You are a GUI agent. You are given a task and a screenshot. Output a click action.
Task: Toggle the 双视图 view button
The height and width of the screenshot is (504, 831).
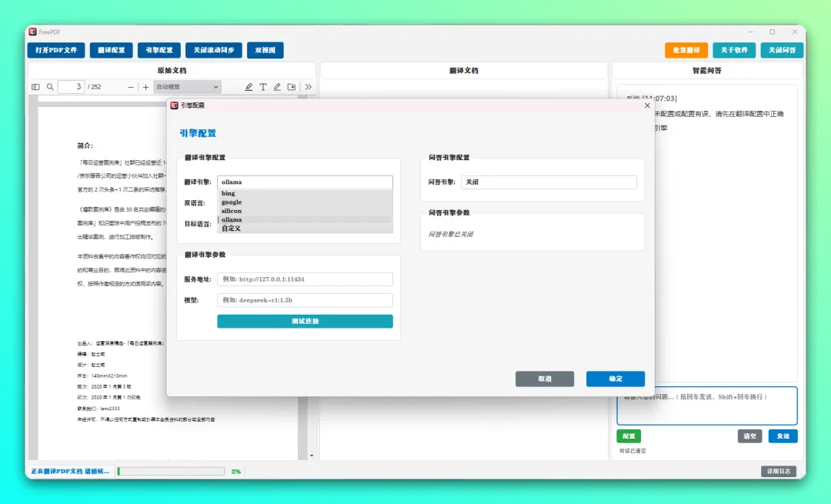265,50
